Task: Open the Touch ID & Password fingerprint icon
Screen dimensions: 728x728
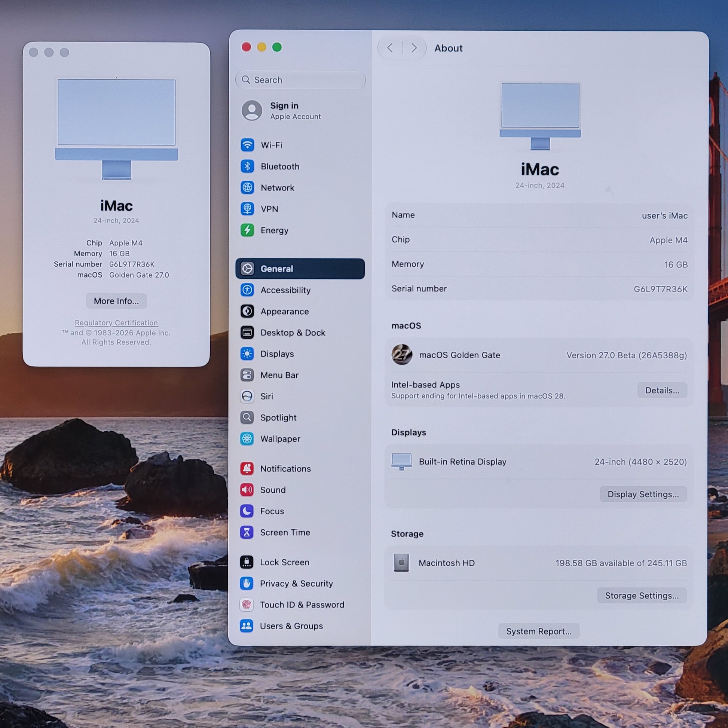Action: [x=247, y=605]
